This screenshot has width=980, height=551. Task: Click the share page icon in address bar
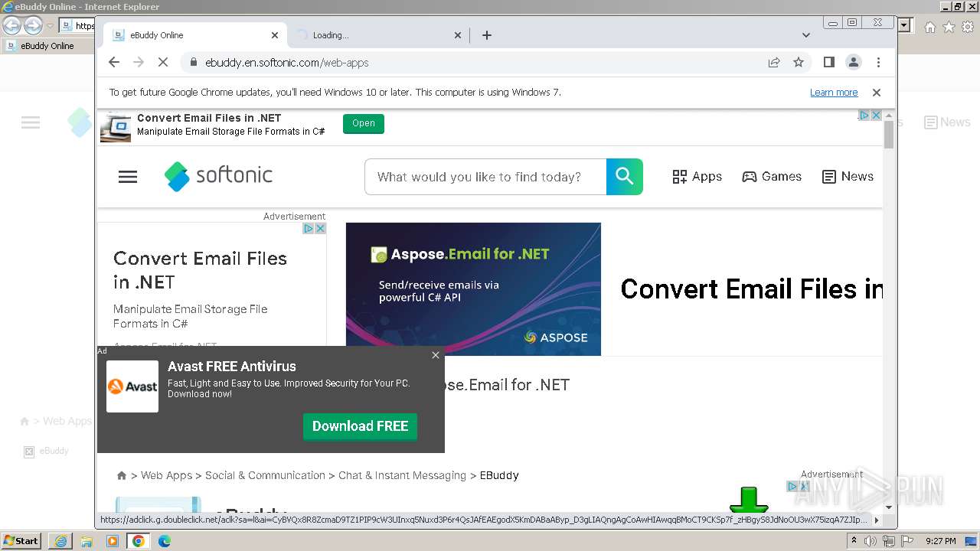tap(774, 62)
